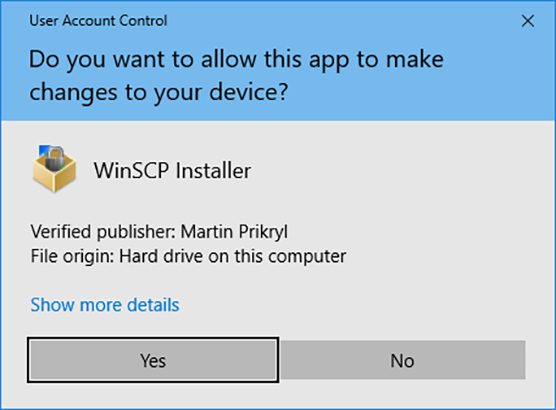Select the File origin line
Screen dimensions: 556x410
tap(188, 256)
